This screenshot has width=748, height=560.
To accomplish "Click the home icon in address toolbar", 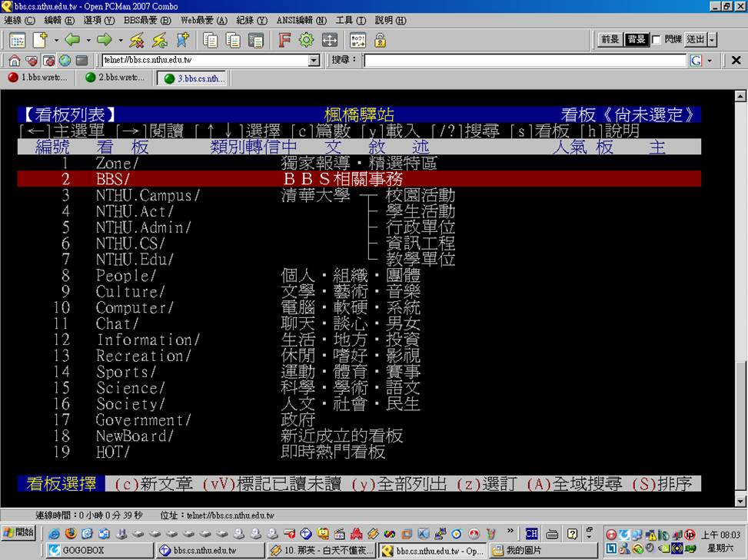I will coord(14,61).
